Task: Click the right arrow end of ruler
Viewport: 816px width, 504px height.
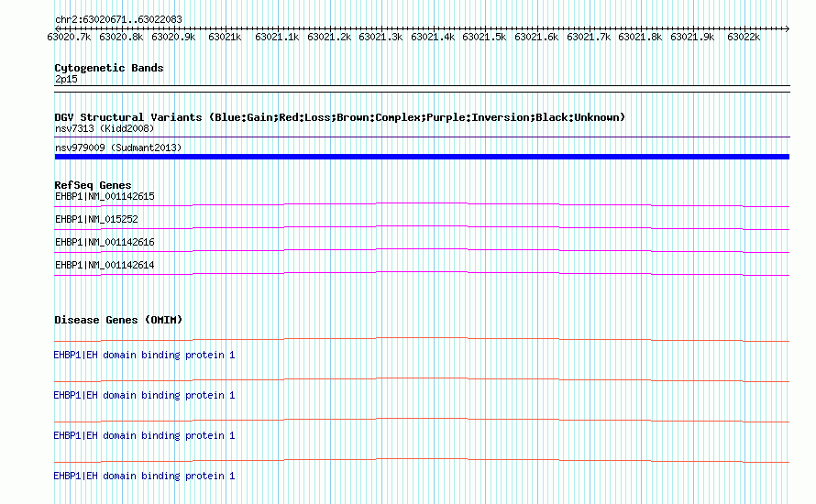Action: coord(787,28)
